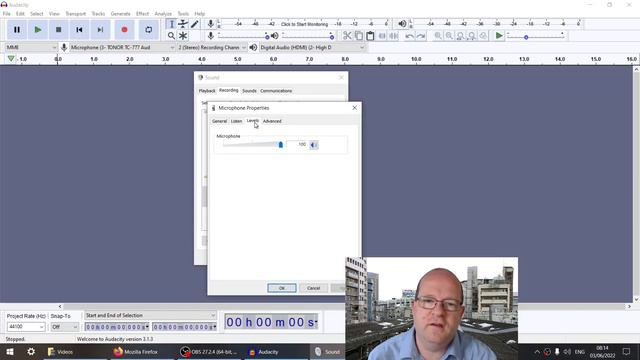Viewport: 640px width, 360px height.
Task: Start recording with the red Record button
Action: click(x=124, y=30)
